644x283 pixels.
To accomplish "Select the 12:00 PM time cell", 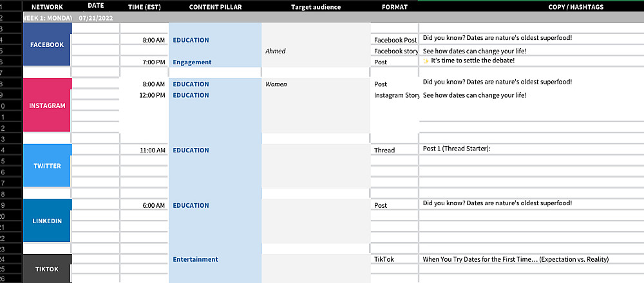I will (x=144, y=95).
